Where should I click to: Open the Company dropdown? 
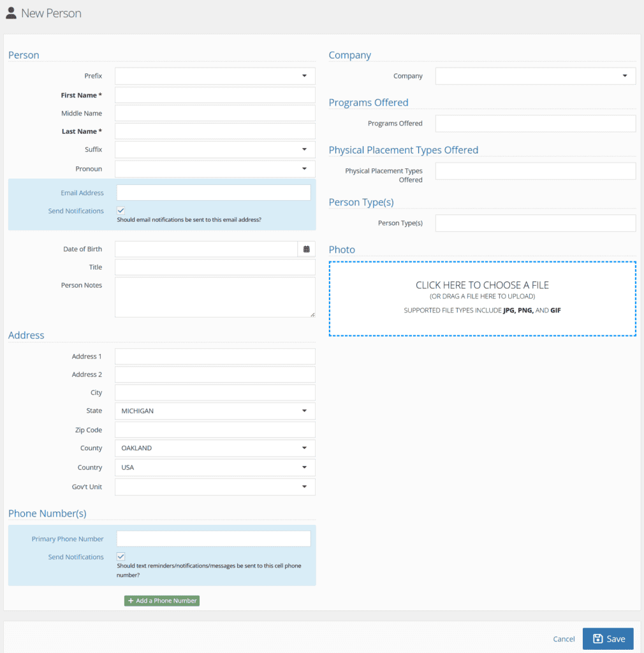tap(536, 76)
